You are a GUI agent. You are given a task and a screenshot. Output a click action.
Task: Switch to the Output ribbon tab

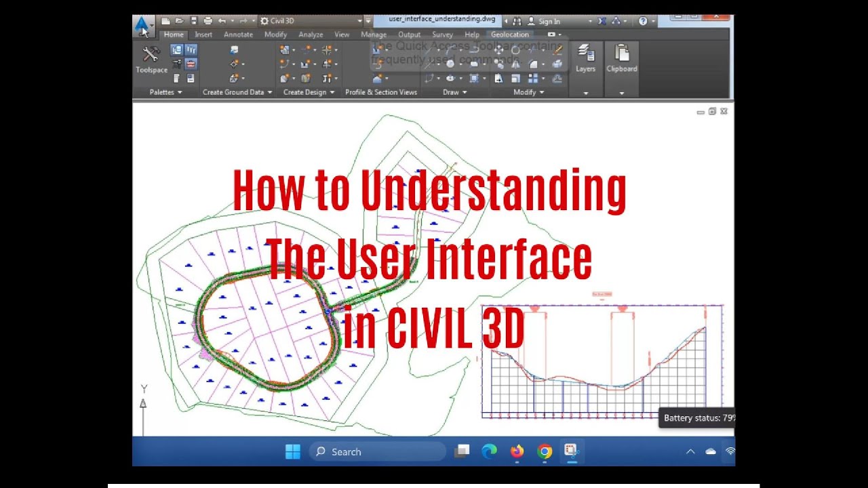[x=409, y=35]
